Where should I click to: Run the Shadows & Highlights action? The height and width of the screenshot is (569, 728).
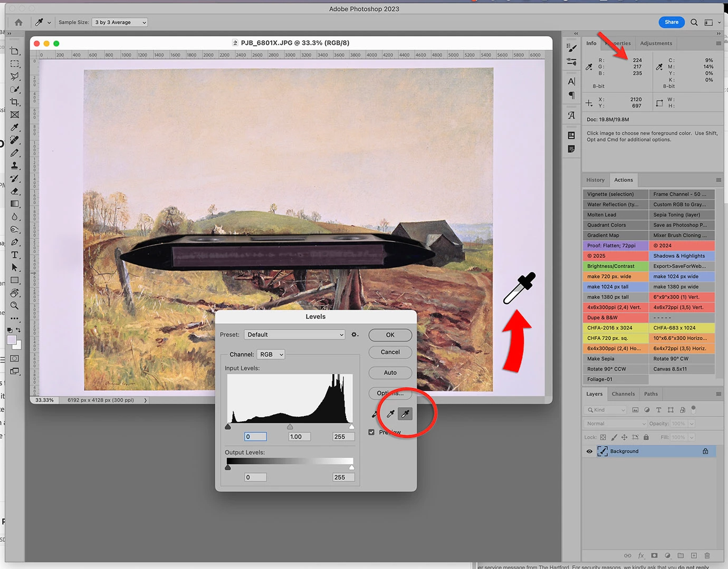pyautogui.click(x=682, y=256)
